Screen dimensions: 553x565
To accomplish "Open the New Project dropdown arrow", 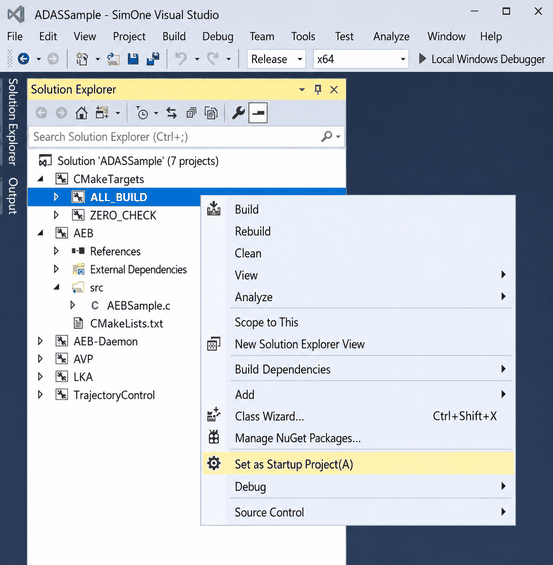I will (x=98, y=59).
